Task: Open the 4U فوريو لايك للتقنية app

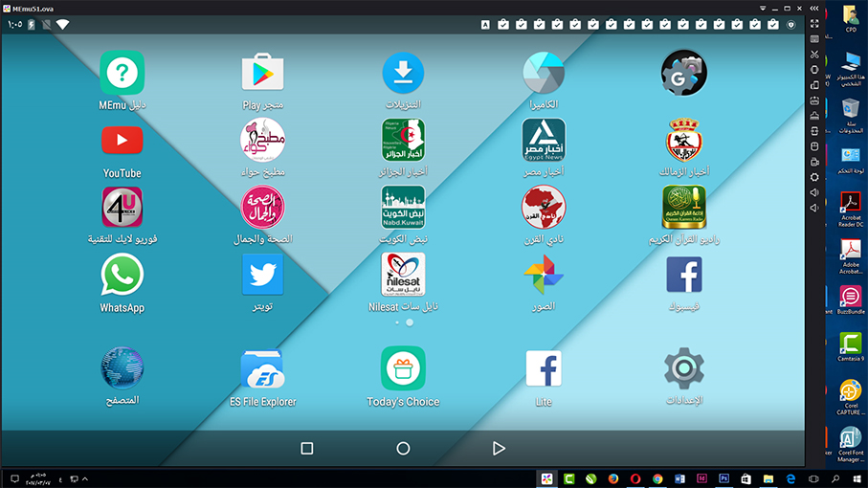Action: coord(122,208)
